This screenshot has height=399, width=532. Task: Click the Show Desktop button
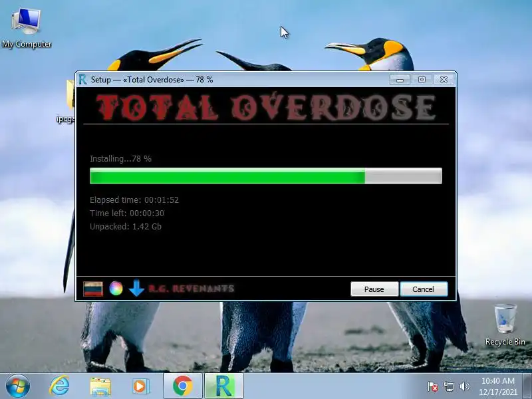(527, 386)
